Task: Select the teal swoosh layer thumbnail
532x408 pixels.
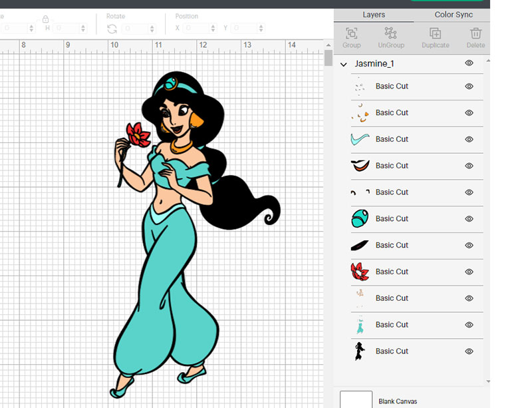Action: (360, 139)
